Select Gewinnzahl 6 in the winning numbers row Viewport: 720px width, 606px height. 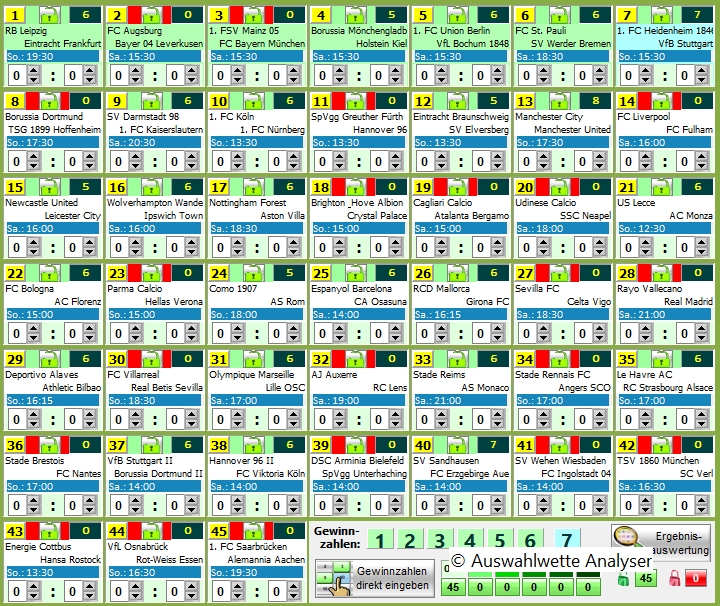(x=530, y=540)
